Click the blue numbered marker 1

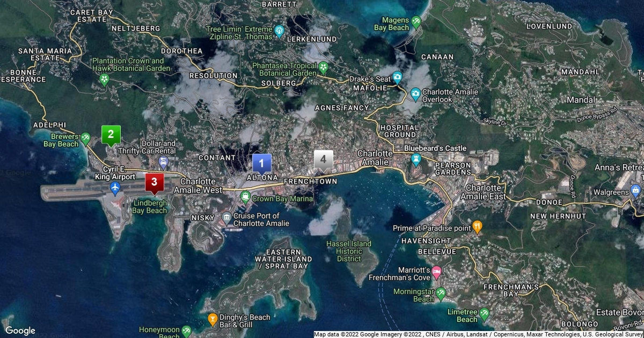[262, 163]
